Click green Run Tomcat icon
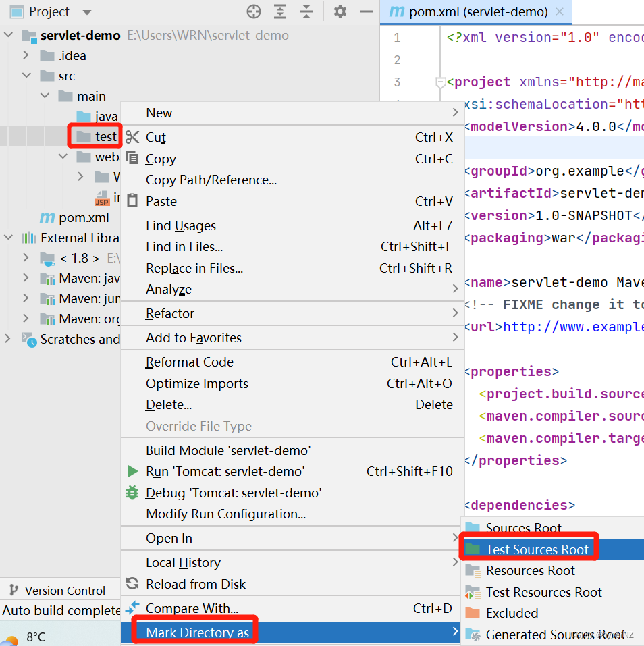Image resolution: width=644 pixels, height=646 pixels. [133, 471]
